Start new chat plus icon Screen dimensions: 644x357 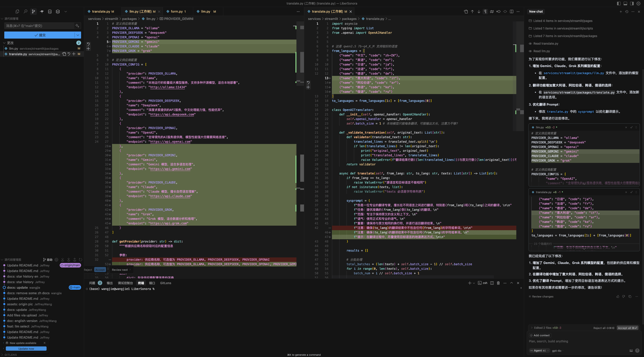621,12
